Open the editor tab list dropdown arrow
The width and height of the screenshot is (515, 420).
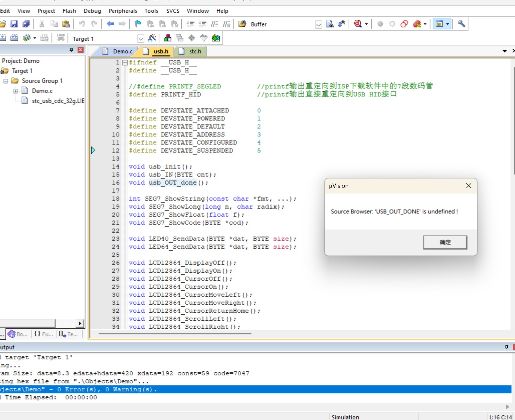pyautogui.click(x=505, y=51)
